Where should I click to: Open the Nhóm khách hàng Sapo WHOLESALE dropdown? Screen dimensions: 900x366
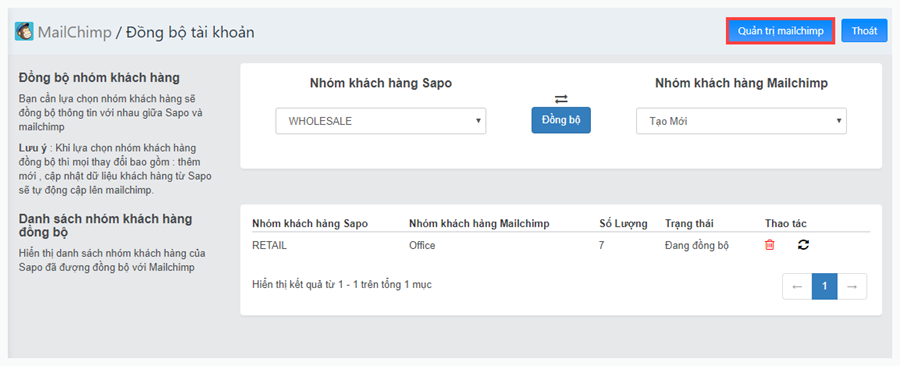pyautogui.click(x=381, y=121)
